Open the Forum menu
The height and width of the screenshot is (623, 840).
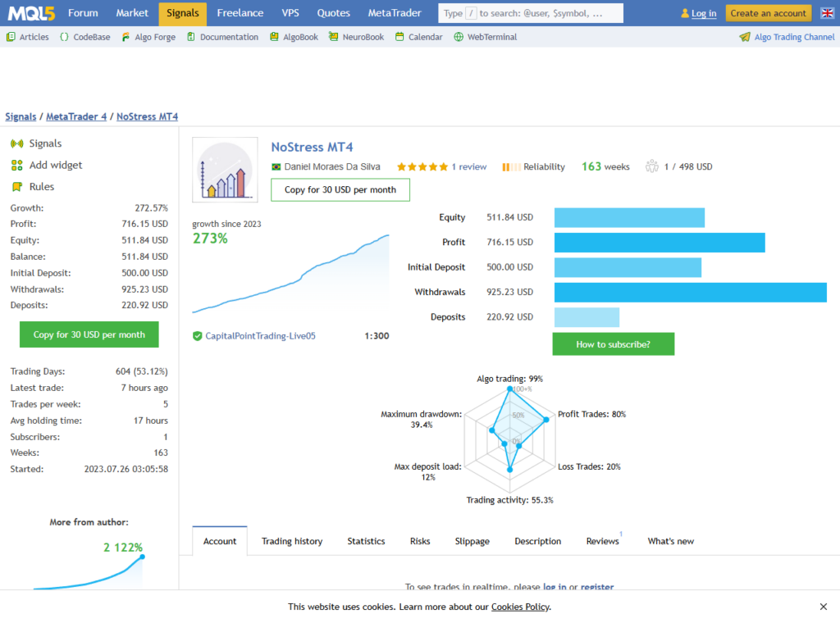[83, 13]
